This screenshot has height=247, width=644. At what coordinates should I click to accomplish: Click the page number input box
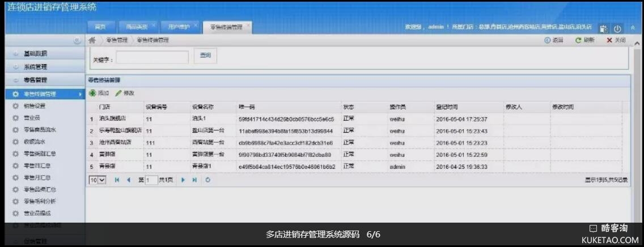tap(151, 180)
